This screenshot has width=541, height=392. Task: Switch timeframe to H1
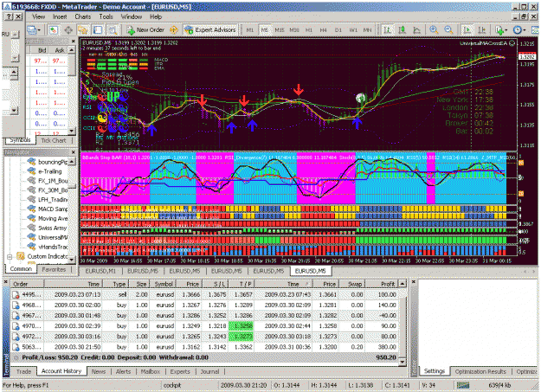(x=309, y=30)
